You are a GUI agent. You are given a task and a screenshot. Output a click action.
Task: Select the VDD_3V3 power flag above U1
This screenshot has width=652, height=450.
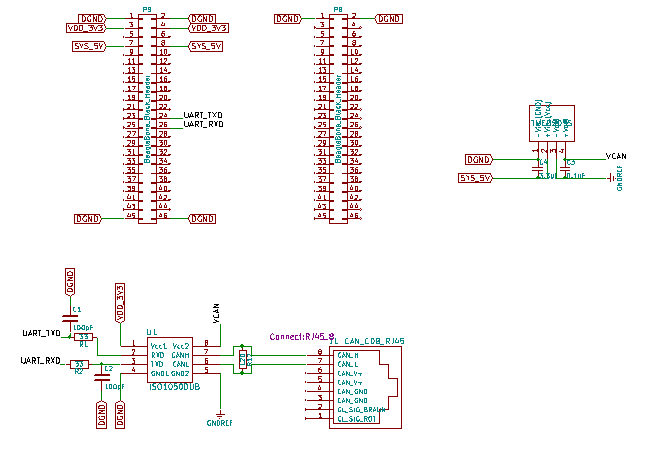point(119,302)
